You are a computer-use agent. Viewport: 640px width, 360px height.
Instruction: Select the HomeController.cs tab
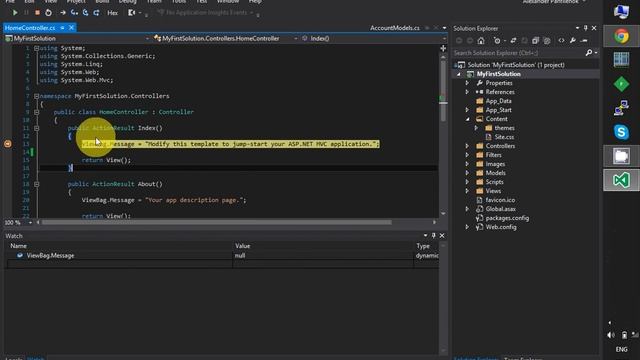[x=30, y=28]
